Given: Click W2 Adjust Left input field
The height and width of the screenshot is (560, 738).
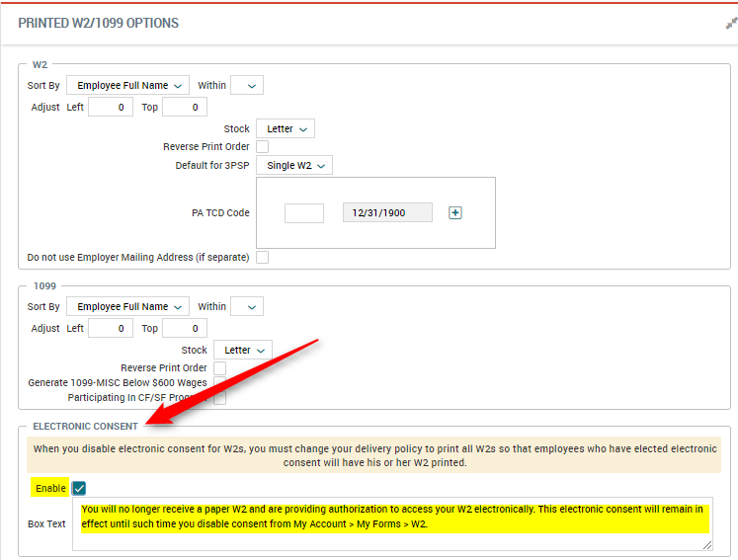Looking at the screenshot, I should click(110, 108).
